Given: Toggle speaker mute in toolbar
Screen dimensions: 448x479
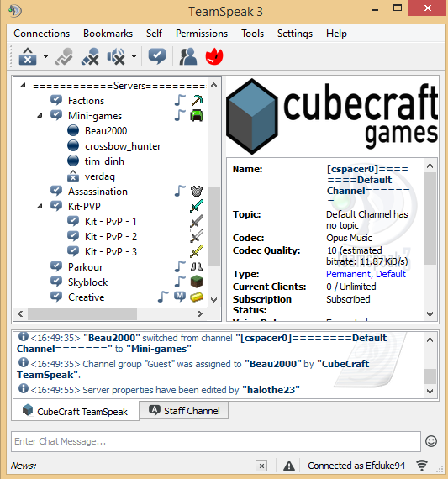Looking at the screenshot, I should [x=116, y=56].
